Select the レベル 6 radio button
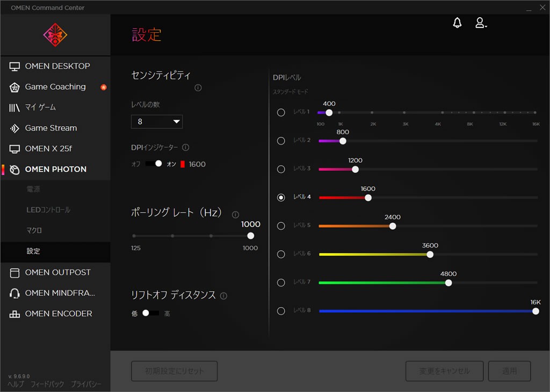Viewport: 550px width, 392px height. click(x=281, y=254)
